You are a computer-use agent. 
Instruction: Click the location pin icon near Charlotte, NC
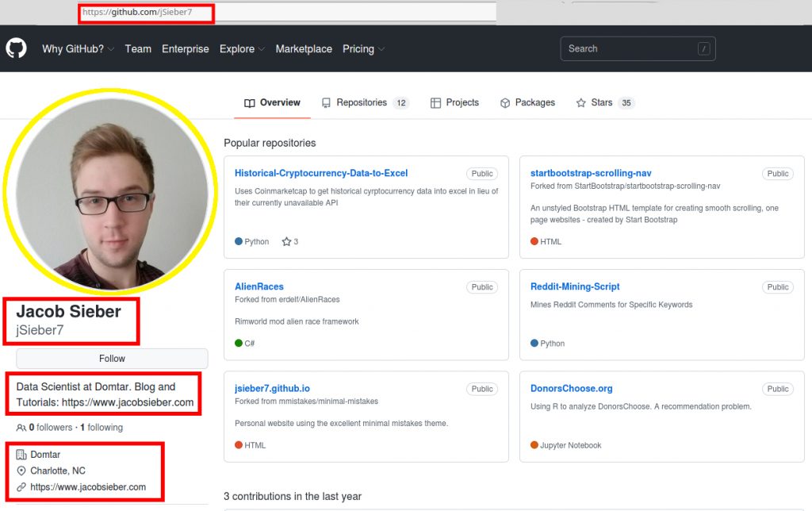21,471
